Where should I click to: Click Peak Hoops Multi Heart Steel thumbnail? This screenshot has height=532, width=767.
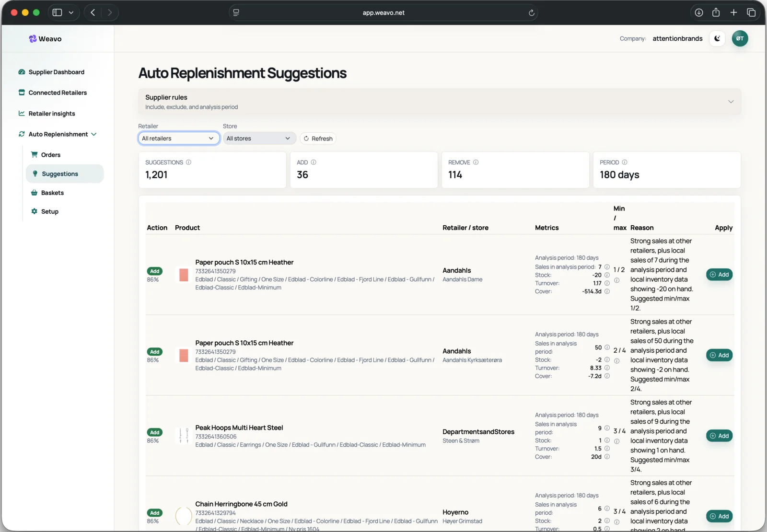tap(184, 436)
